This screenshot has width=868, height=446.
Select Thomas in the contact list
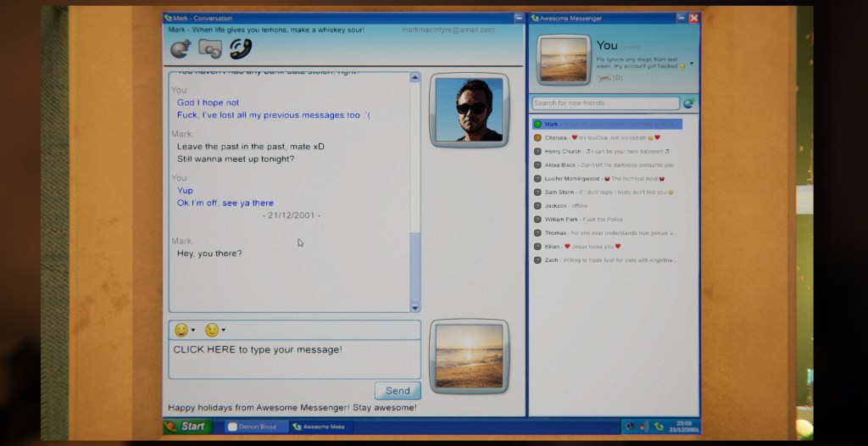[x=607, y=232]
